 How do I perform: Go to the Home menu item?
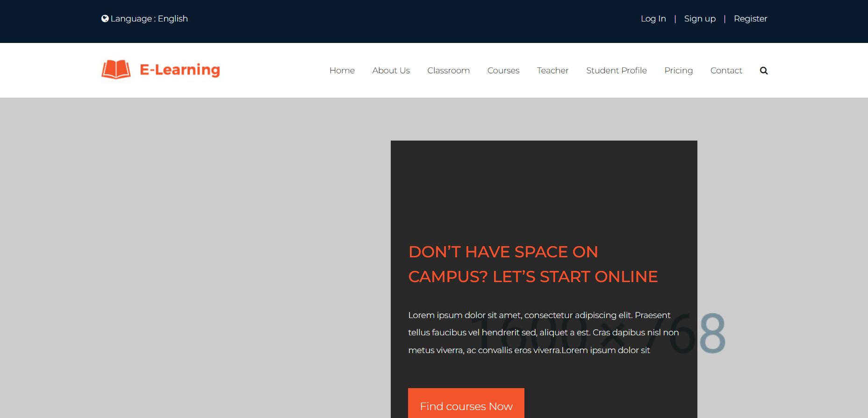[342, 71]
